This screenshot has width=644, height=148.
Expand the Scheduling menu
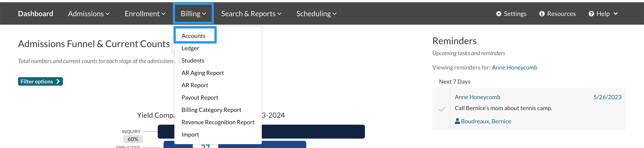pos(316,14)
